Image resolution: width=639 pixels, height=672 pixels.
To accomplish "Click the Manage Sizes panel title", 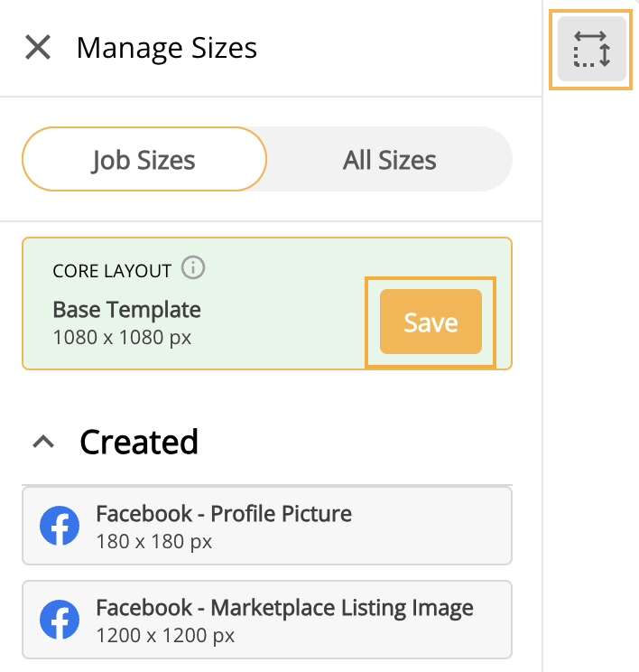I will click(167, 48).
